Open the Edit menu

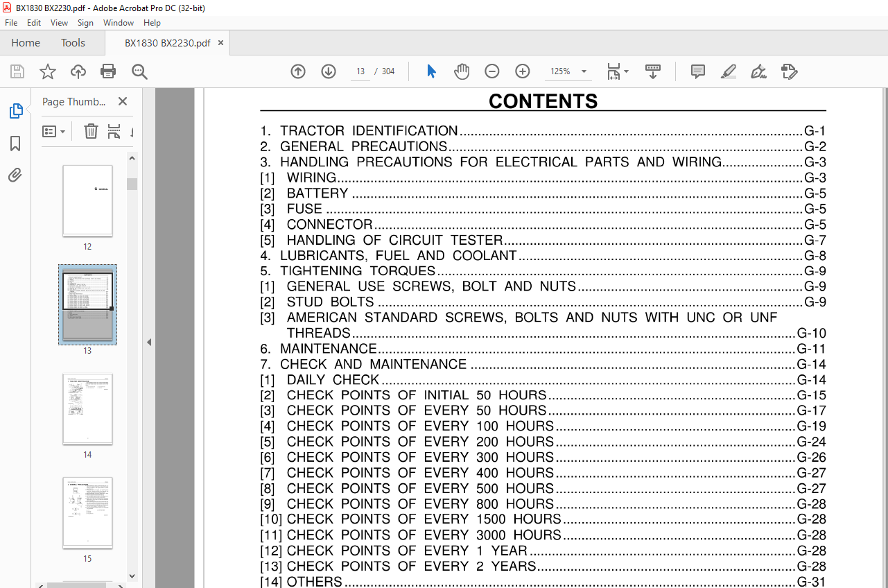coord(34,23)
